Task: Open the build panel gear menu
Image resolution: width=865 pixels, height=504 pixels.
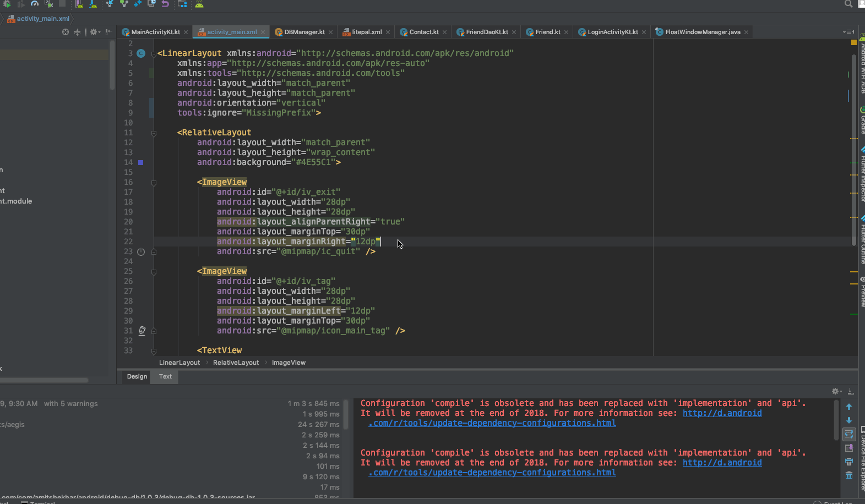Action: 836,391
